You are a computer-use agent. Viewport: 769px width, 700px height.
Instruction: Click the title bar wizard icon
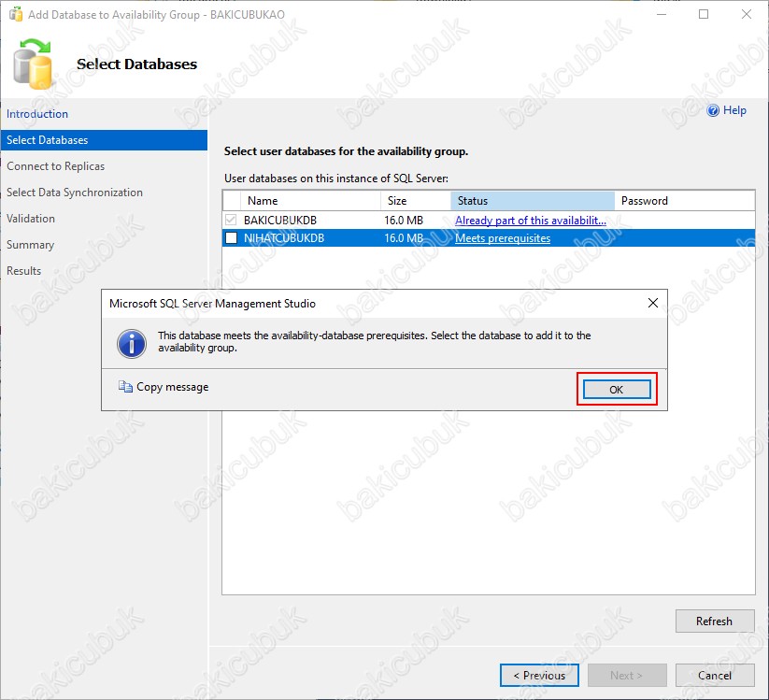(16, 14)
